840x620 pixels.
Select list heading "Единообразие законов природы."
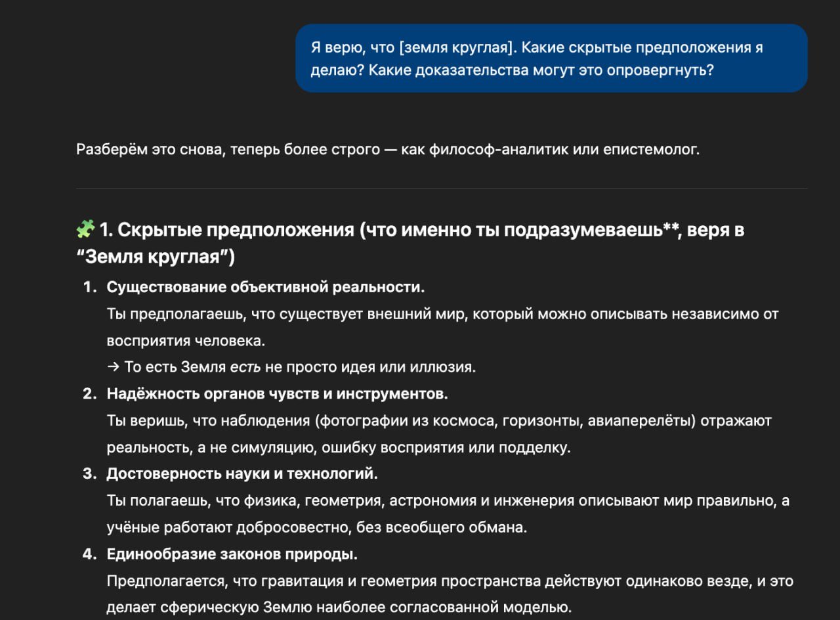(x=232, y=554)
